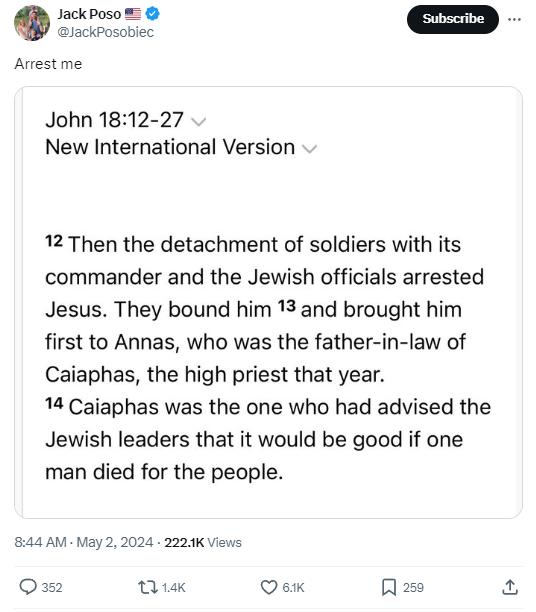The width and height of the screenshot is (536, 612).
Task: Click the 1.4K reposts count
Action: [173, 587]
